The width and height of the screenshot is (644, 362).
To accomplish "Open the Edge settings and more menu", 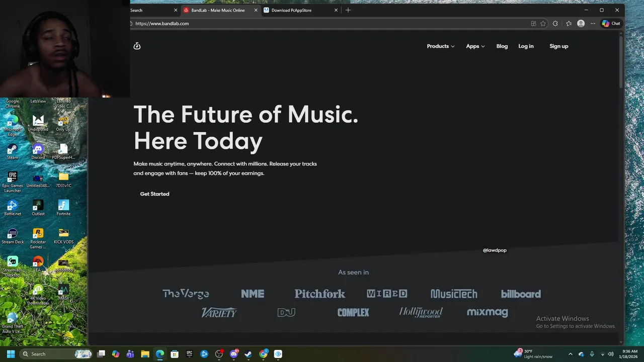I will click(x=593, y=24).
